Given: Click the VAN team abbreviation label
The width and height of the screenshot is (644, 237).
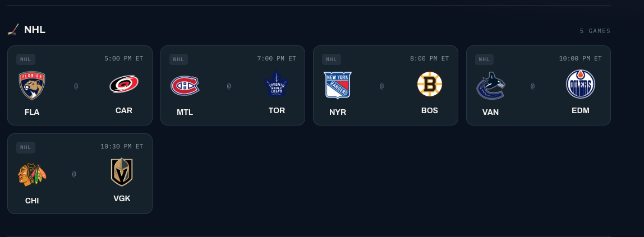Looking at the screenshot, I should click(490, 113).
